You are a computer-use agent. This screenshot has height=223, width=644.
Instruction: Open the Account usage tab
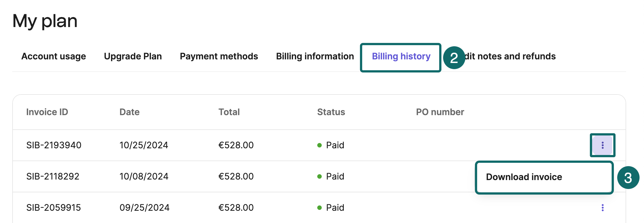click(x=54, y=56)
